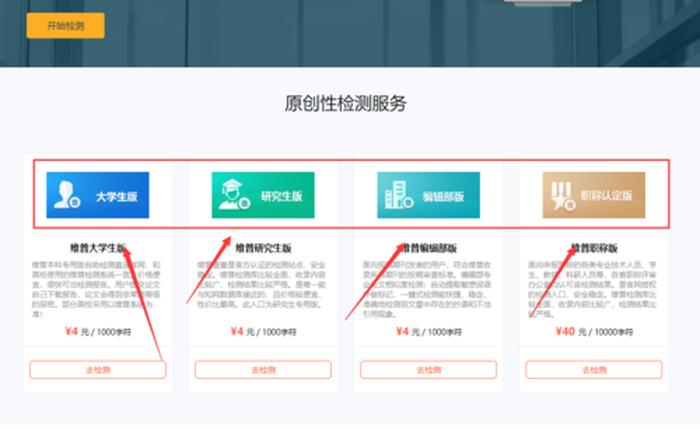Screen dimensions: 700x428
Task: Select the 维普编辑部版 title
Action: [x=429, y=248]
